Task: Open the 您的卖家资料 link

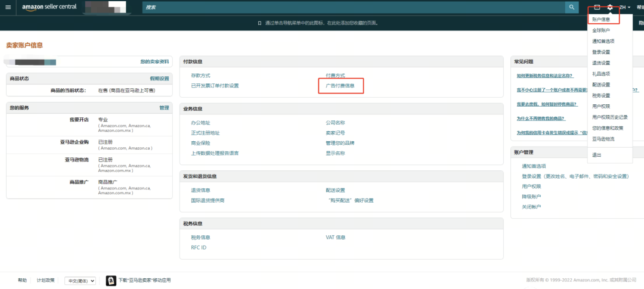Action: 154,61
